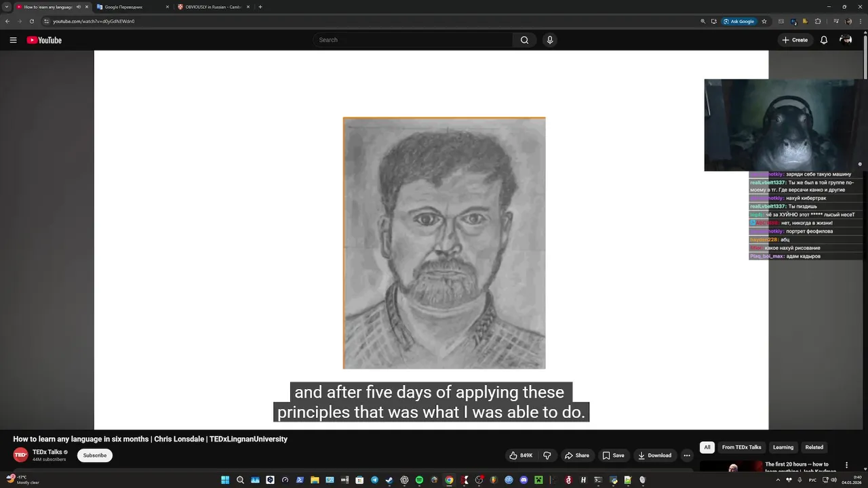
Task: Click the video portrait drawing area
Action: 444,243
